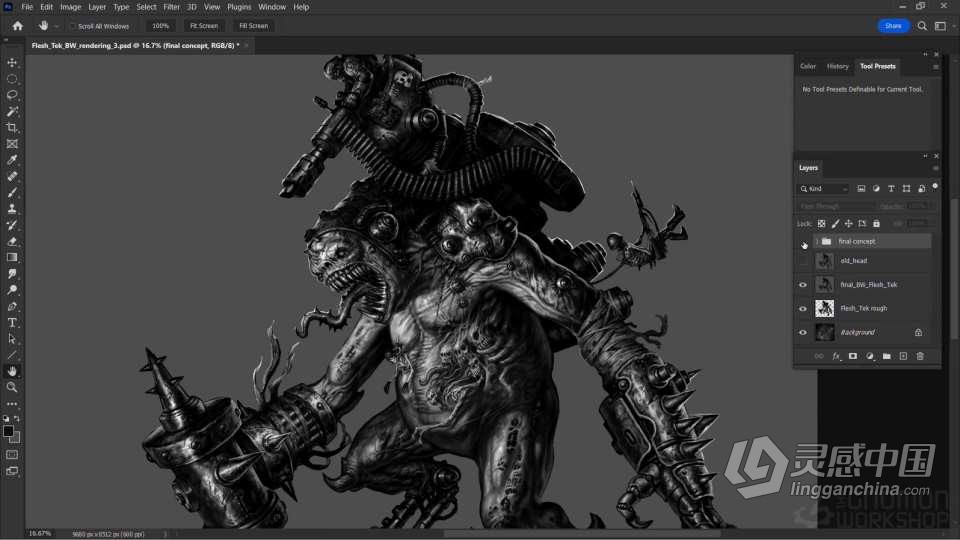
Task: Click the 100% zoom button
Action: click(160, 26)
